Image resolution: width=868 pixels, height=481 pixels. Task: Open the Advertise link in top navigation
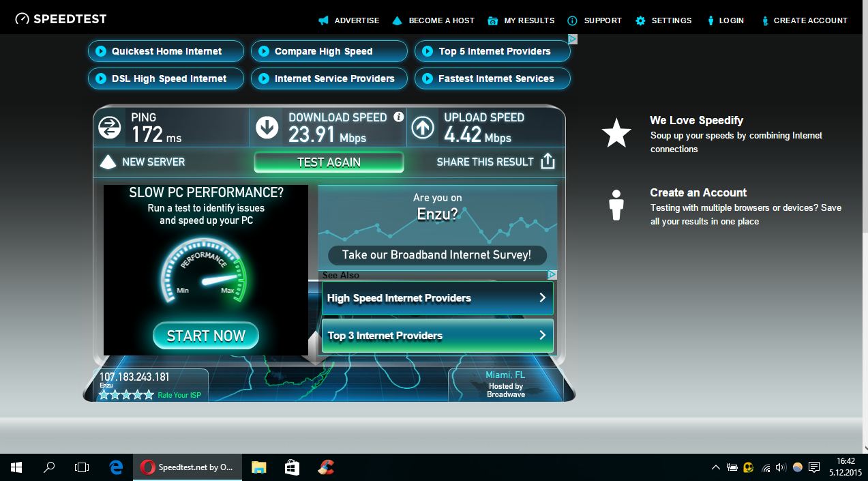point(348,20)
